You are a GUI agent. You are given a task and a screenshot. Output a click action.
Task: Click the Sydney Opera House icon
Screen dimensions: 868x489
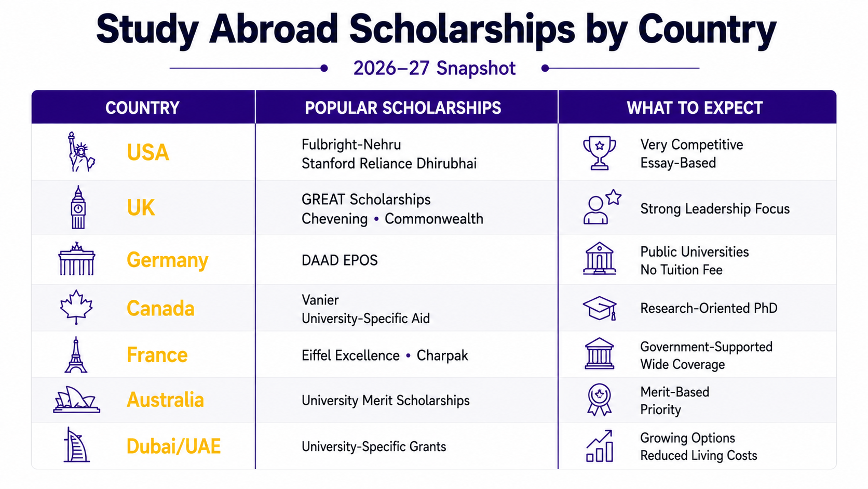[76, 400]
